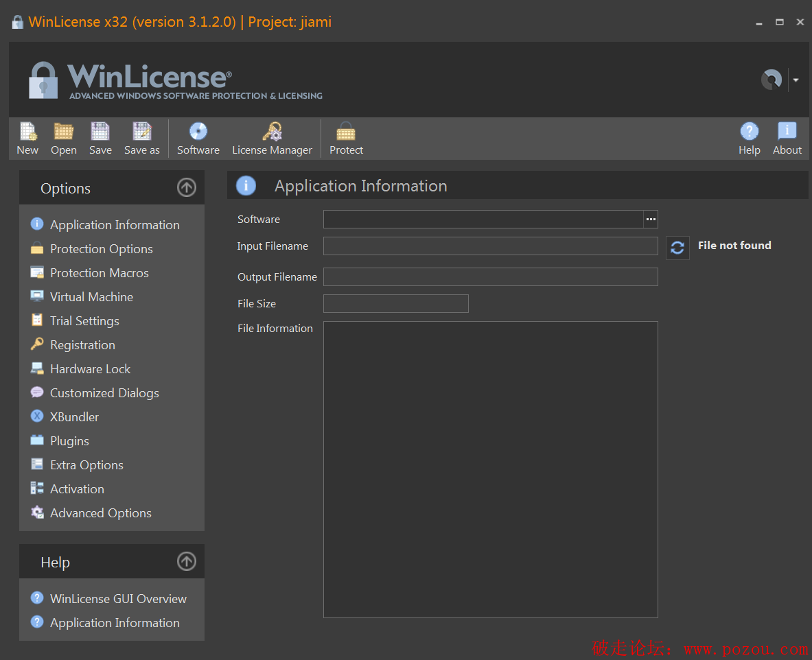
Task: Maximize the WinLicense window
Action: pyautogui.click(x=779, y=22)
